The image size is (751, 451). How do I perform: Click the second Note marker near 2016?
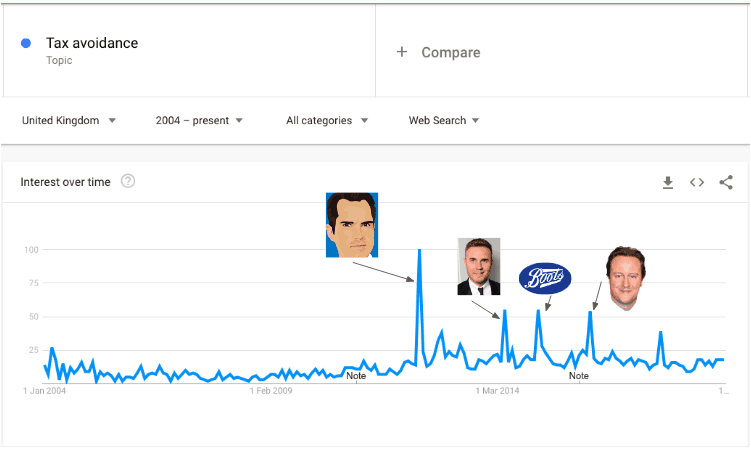click(579, 376)
